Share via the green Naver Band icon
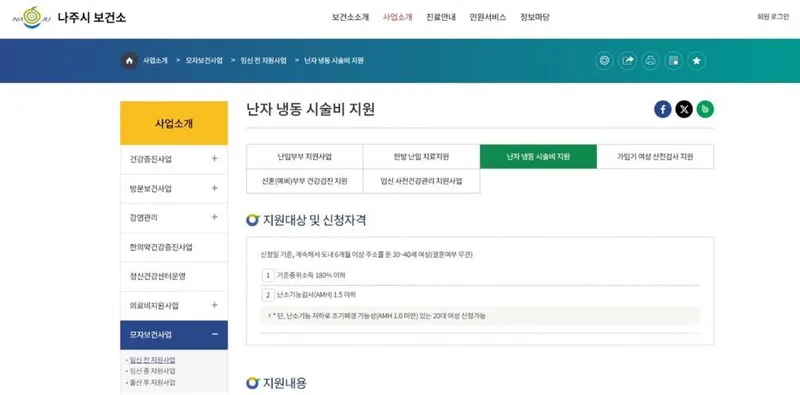The height and width of the screenshot is (395, 800). point(705,109)
